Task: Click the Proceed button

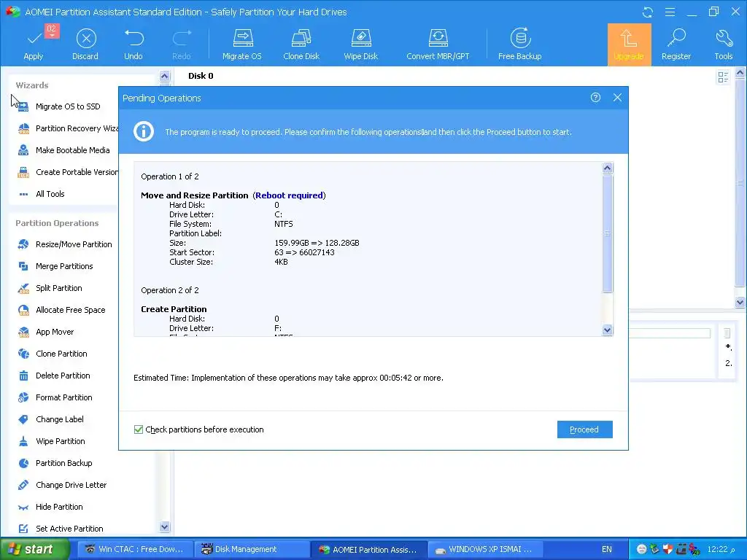Action: 584,429
